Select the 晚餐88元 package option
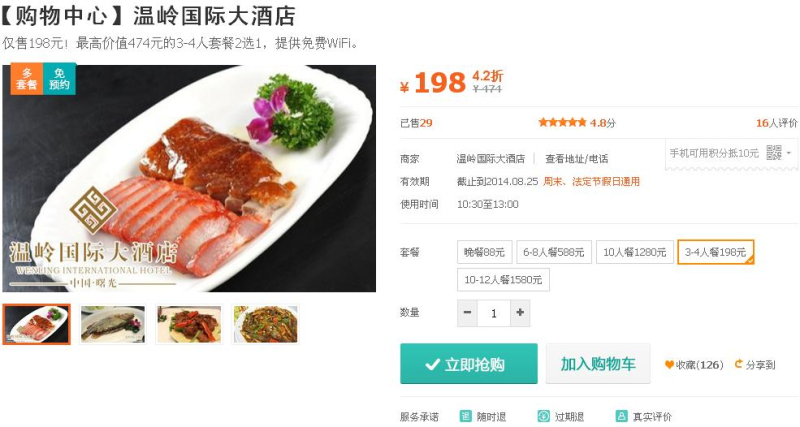The image size is (800, 427). (484, 252)
